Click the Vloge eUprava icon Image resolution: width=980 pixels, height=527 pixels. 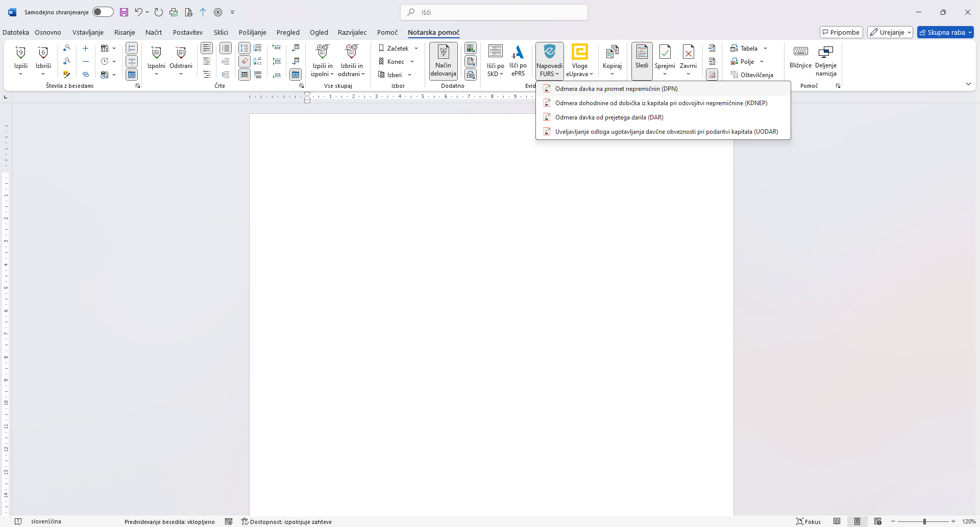[579, 53]
